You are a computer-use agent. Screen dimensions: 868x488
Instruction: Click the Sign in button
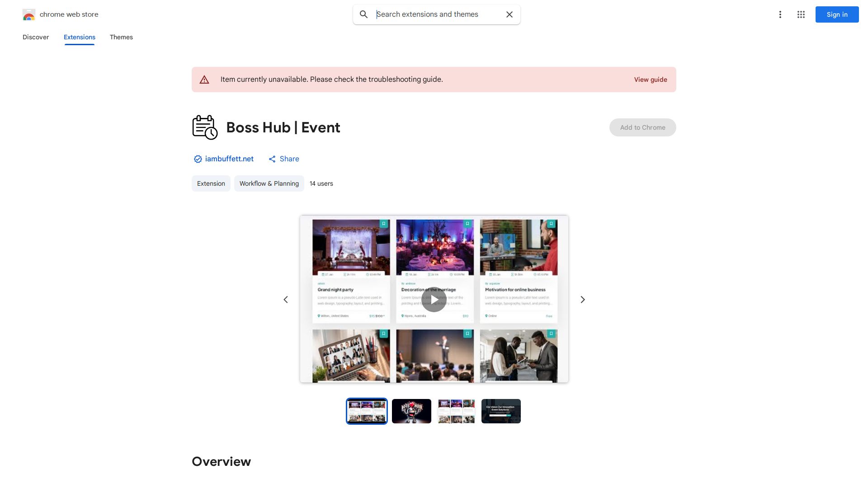pos(837,14)
